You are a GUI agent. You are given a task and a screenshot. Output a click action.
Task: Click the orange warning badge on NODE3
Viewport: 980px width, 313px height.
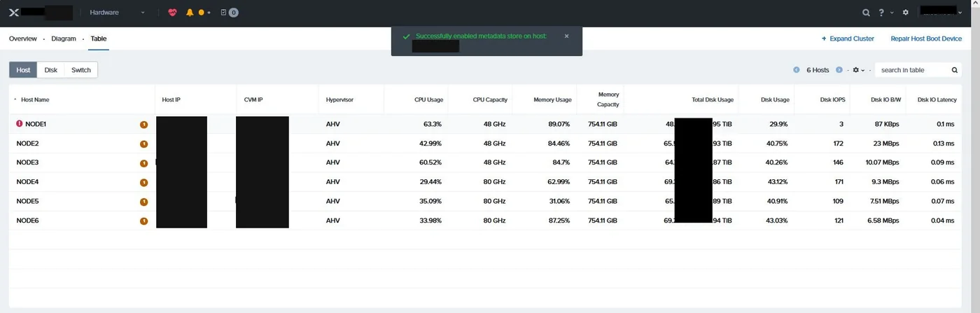pos(143,163)
